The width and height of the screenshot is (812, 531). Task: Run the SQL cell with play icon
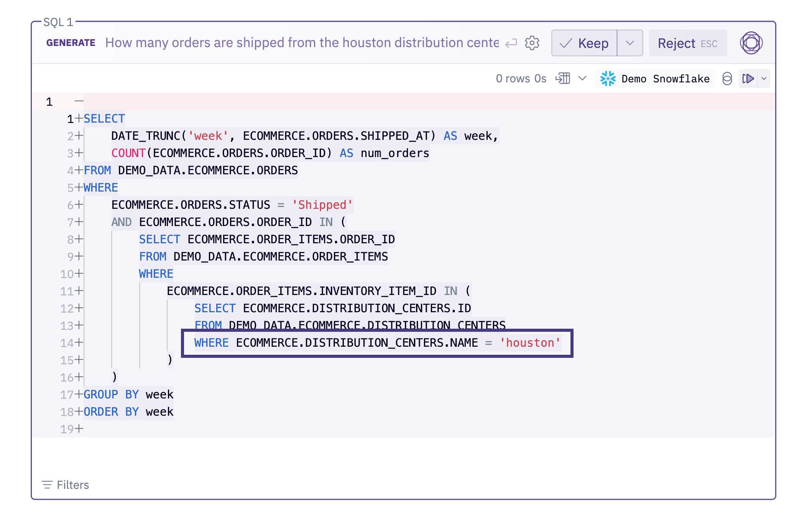click(748, 79)
